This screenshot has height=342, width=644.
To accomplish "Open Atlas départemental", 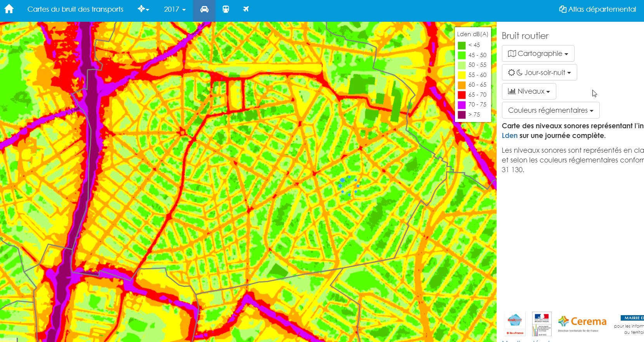I will point(597,9).
